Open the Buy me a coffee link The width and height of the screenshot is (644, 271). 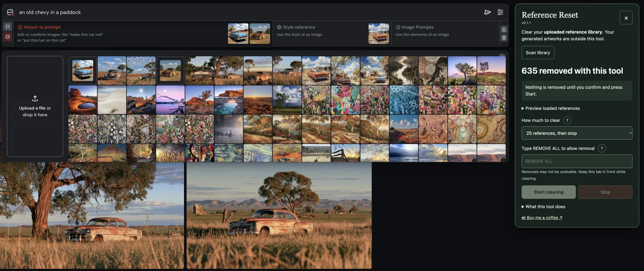coord(542,218)
